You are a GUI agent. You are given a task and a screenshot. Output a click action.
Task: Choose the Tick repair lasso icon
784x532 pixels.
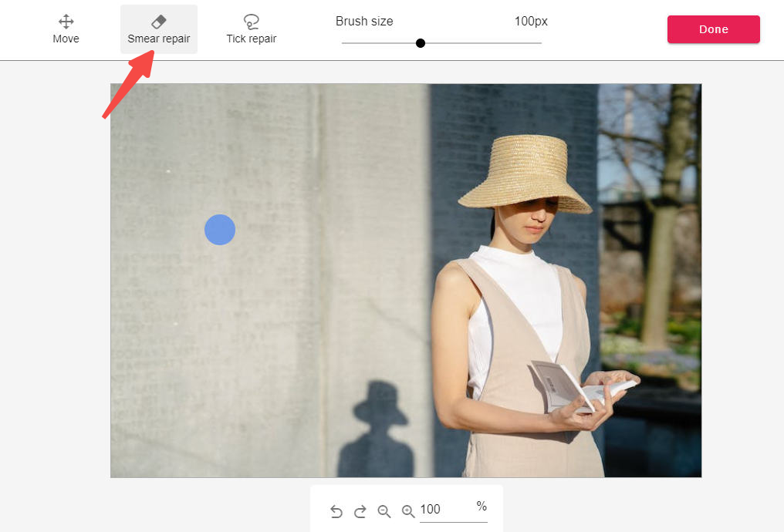click(x=251, y=22)
